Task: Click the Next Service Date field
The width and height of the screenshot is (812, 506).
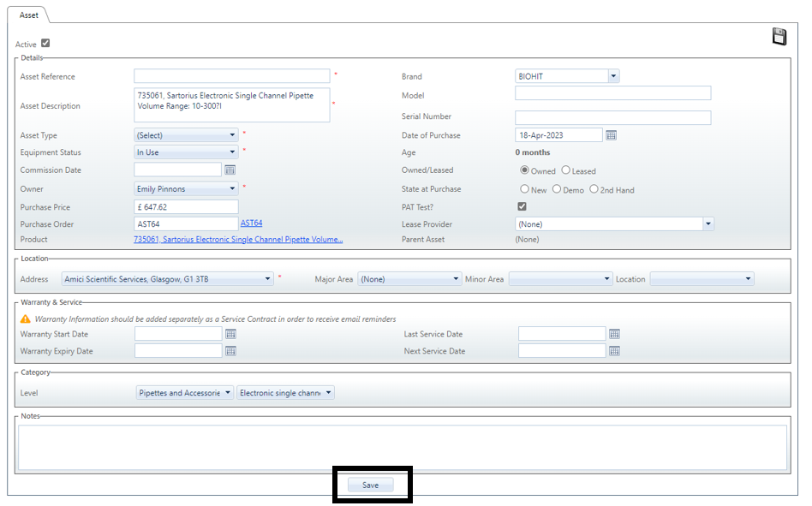Action: pyautogui.click(x=562, y=351)
